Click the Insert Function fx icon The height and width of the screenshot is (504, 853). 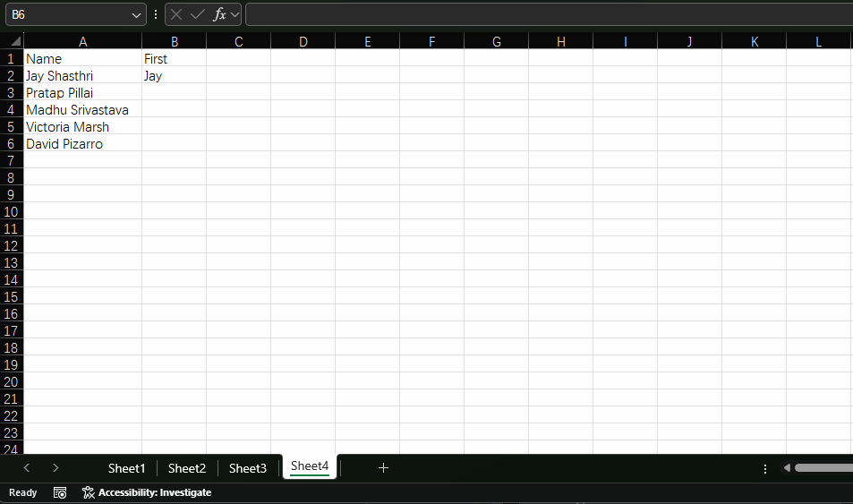(219, 14)
